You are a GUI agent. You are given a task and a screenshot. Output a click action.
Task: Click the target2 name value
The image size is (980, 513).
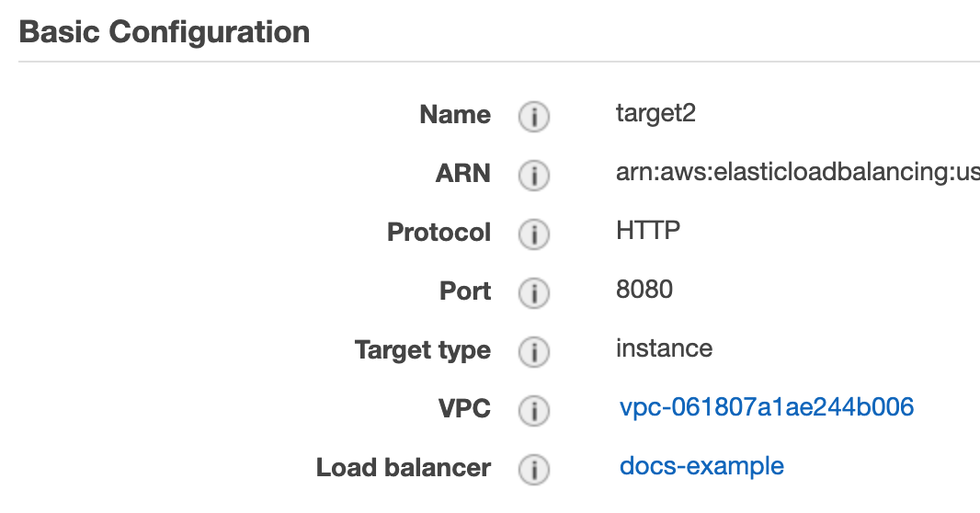click(656, 114)
